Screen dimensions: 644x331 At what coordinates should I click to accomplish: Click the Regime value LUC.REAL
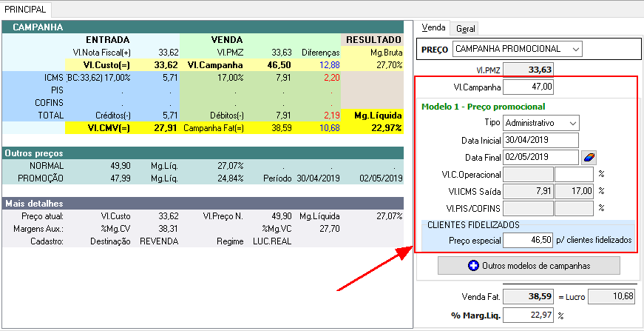[272, 241]
